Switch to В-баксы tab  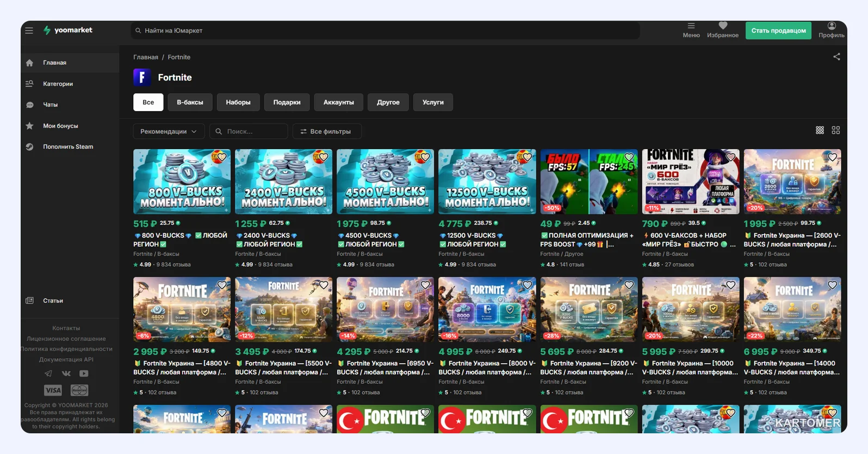190,102
